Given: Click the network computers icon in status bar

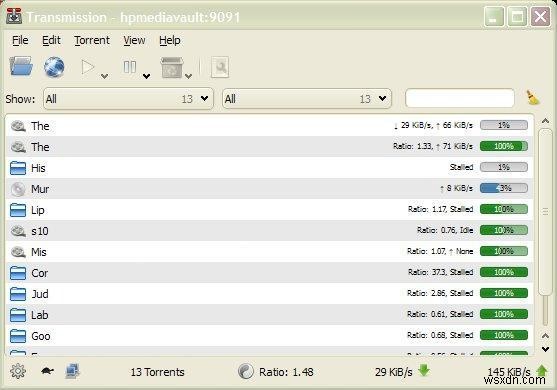Looking at the screenshot, I should pos(73,371).
